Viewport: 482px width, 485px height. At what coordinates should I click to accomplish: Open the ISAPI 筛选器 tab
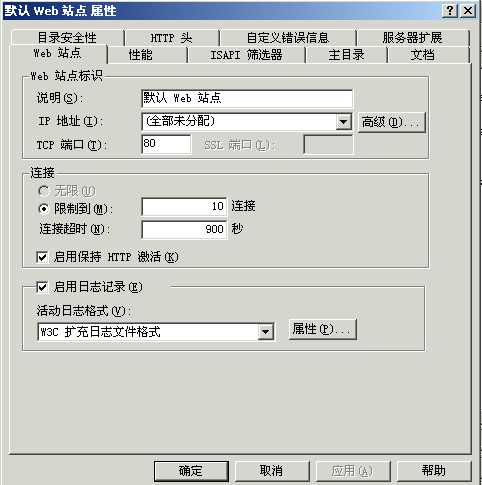click(246, 55)
